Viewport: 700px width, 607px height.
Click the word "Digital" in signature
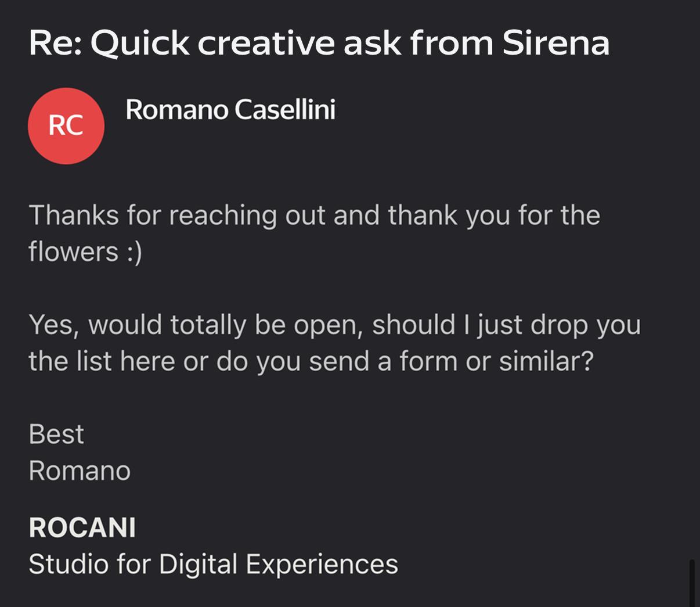(x=198, y=564)
